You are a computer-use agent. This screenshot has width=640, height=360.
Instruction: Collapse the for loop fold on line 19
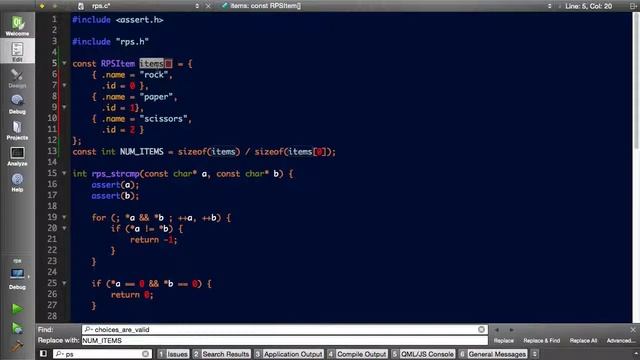point(64,217)
